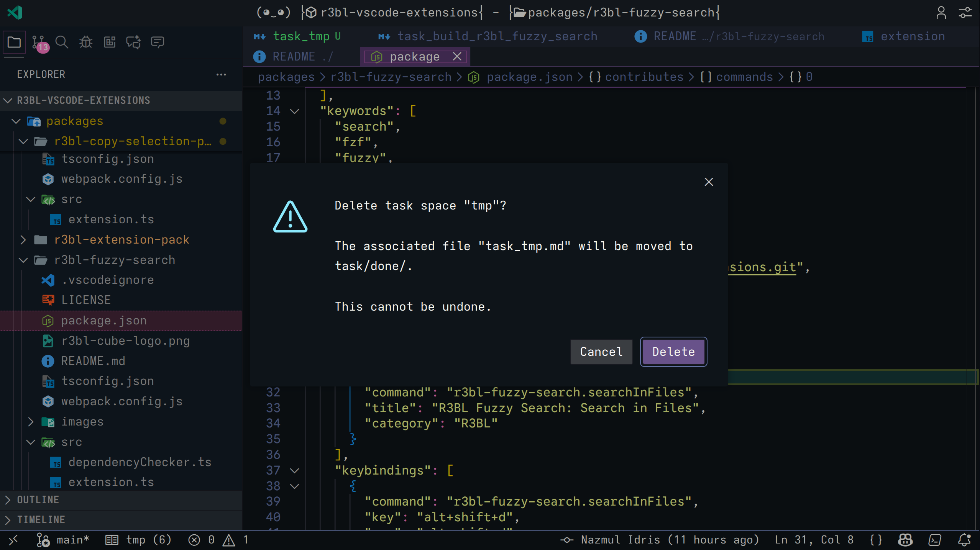The height and width of the screenshot is (550, 980).
Task: Open the Source Control view icon
Action: pos(39,42)
